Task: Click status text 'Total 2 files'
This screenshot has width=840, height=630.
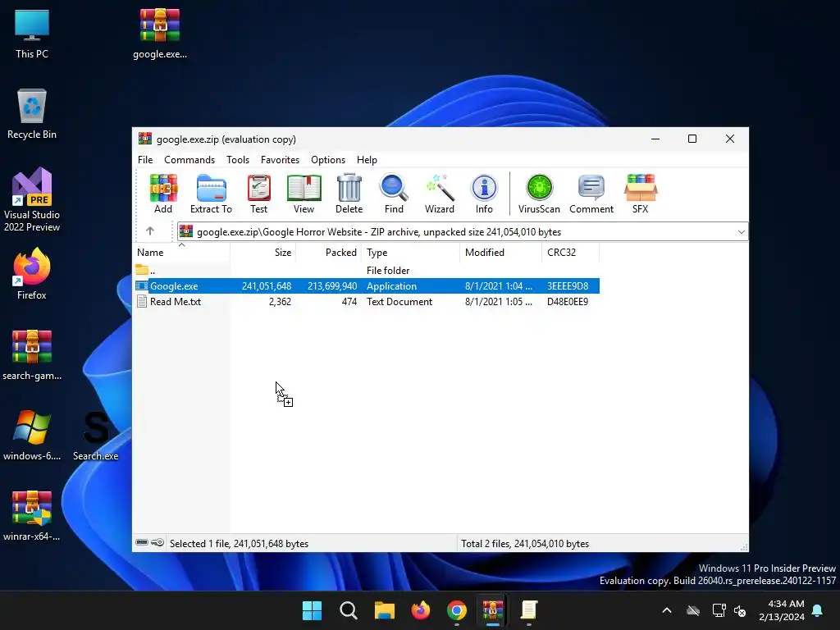Action: (524, 543)
